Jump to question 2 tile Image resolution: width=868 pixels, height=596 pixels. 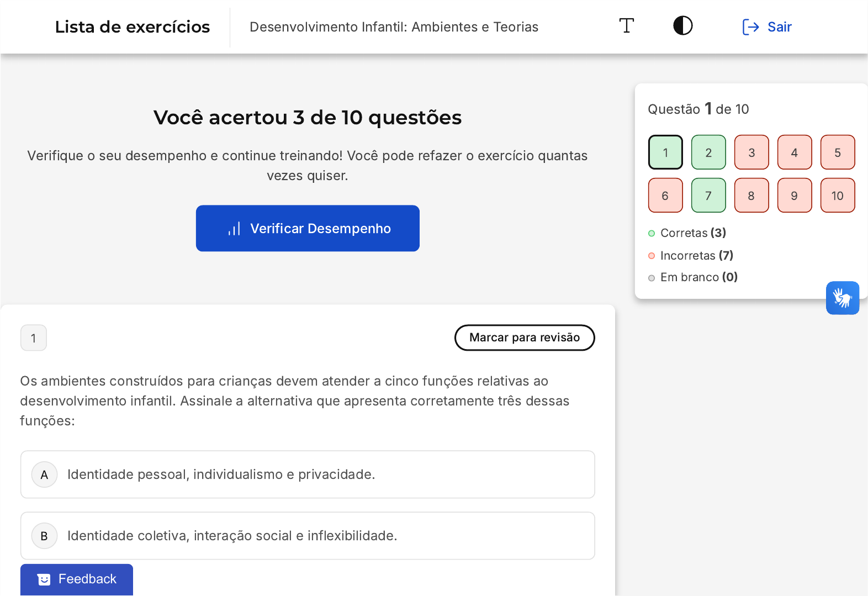(708, 152)
